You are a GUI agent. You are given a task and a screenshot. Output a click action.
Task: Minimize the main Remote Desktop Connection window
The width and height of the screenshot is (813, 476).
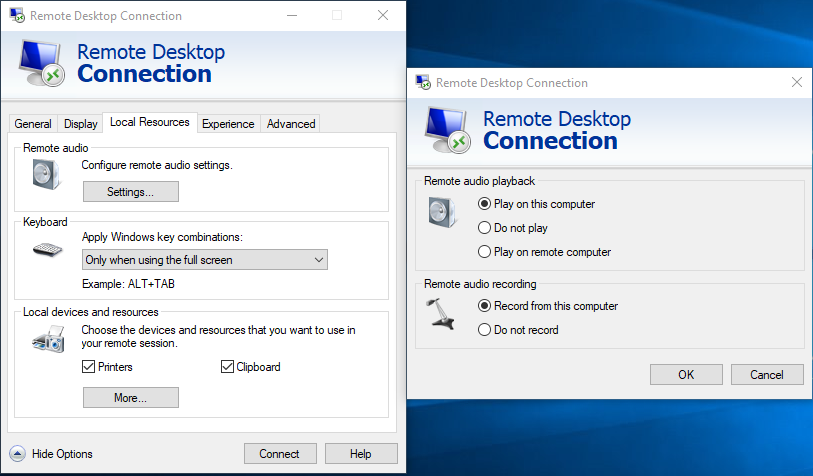(292, 16)
